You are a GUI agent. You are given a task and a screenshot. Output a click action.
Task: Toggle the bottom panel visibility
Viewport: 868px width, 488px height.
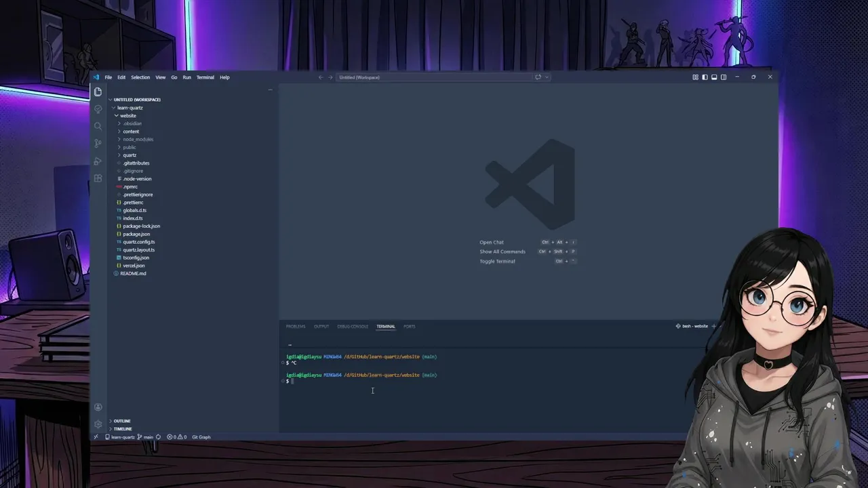coord(714,77)
